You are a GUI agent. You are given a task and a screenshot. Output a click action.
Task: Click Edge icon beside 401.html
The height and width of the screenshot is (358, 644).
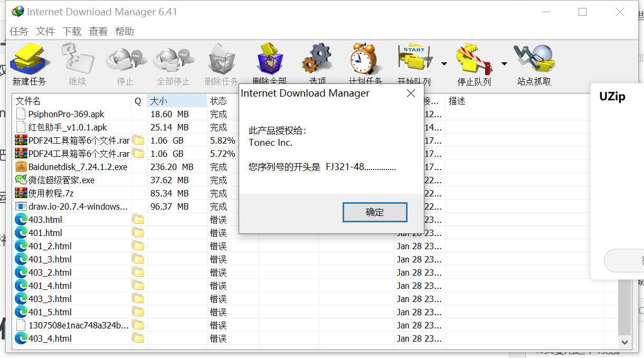21,233
